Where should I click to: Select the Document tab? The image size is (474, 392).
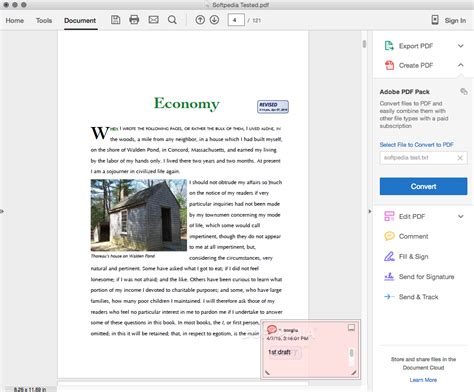(x=80, y=20)
